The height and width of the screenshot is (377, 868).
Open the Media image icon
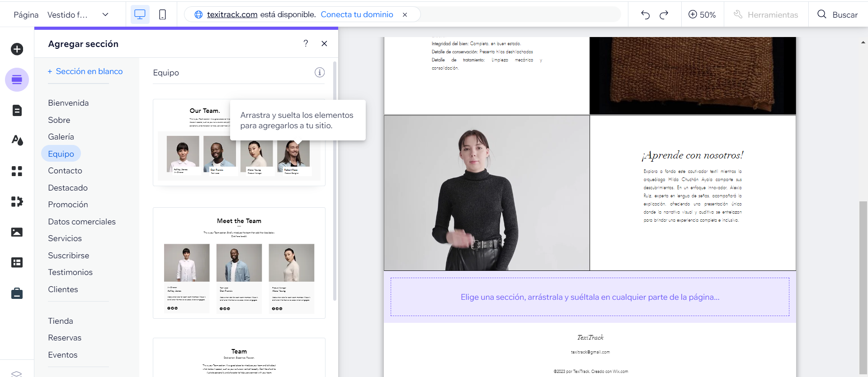(17, 232)
